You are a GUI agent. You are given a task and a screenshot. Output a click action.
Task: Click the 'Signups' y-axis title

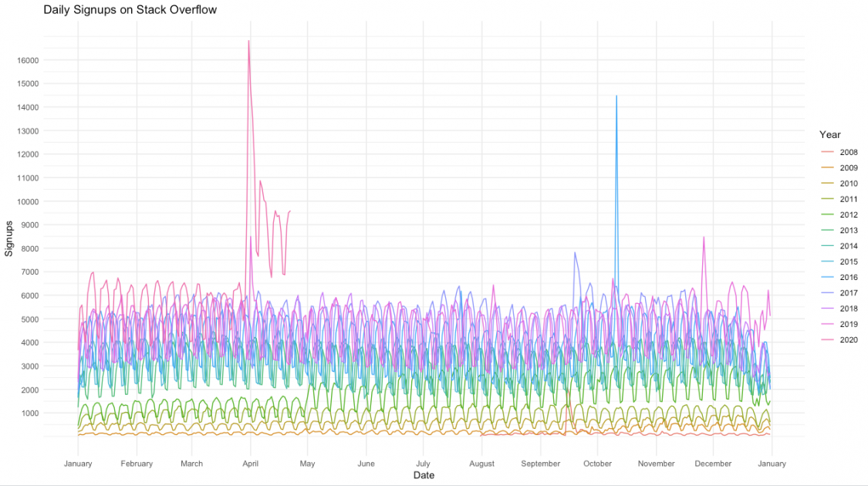click(x=8, y=238)
